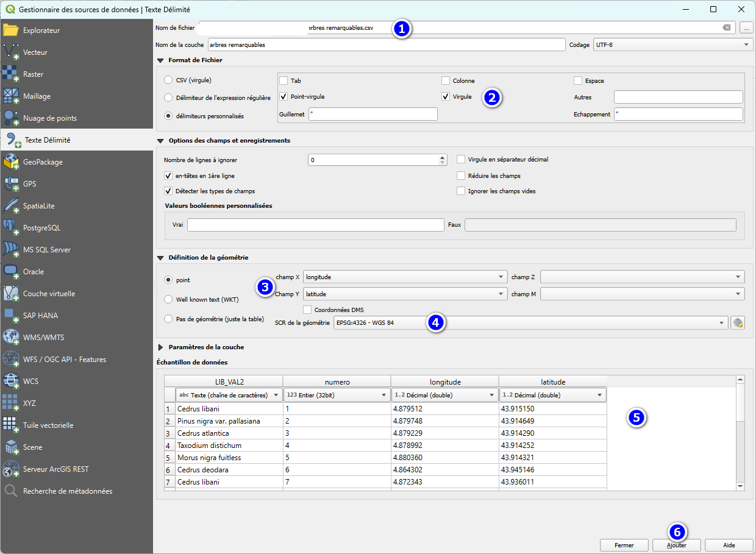Clear the file name field with X icon

point(727,27)
